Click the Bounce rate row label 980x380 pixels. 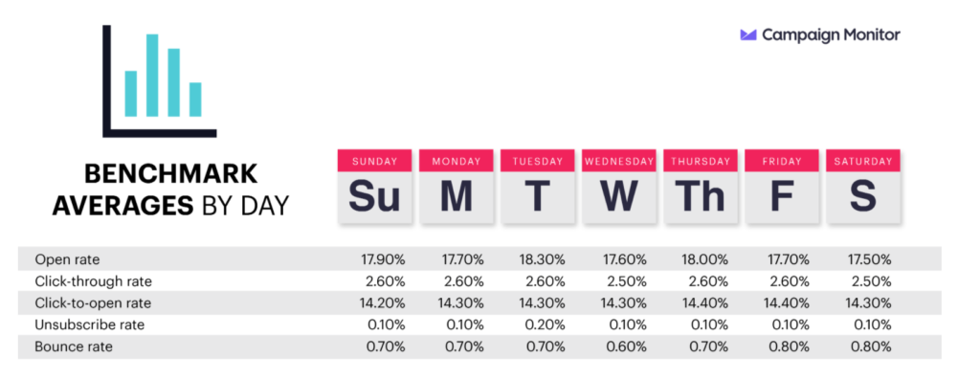(x=74, y=346)
